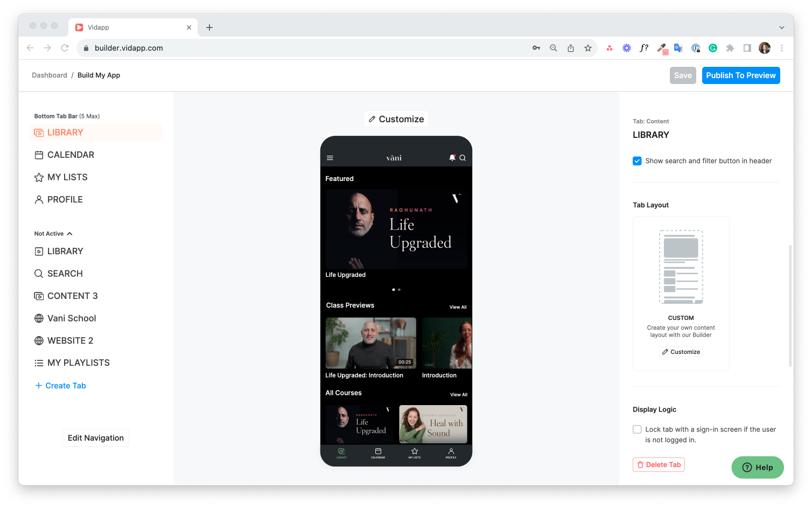Tap Profile icon in phone bottom bar

click(451, 453)
